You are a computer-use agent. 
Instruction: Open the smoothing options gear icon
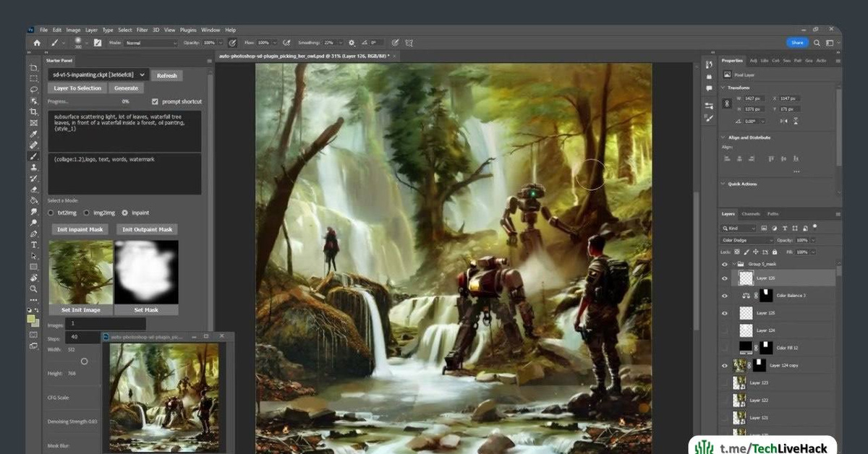(x=352, y=43)
